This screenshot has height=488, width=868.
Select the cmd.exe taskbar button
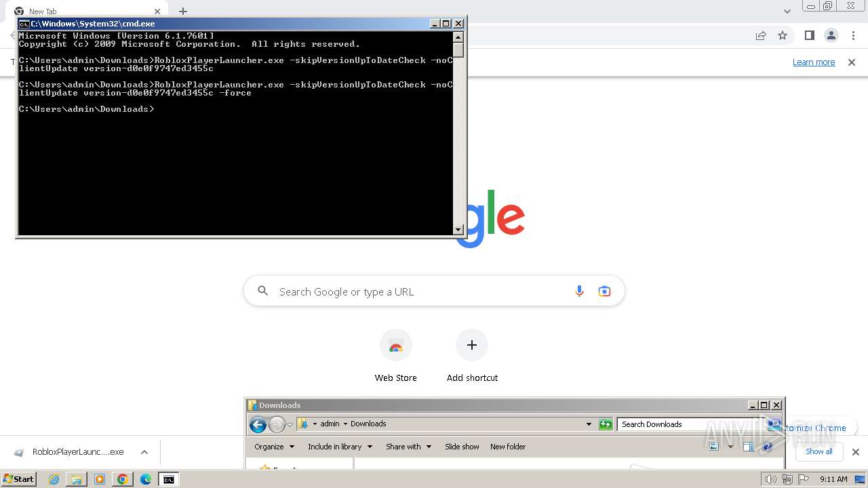click(x=169, y=479)
